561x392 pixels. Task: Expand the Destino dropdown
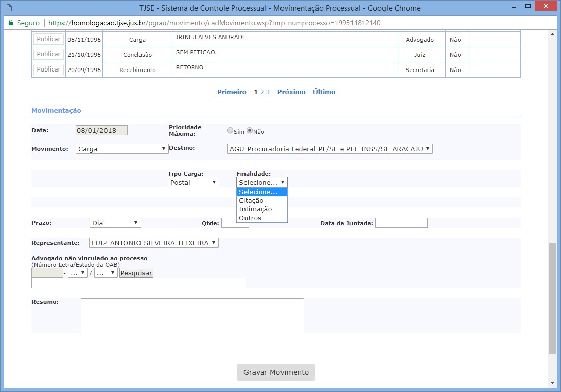tap(330, 149)
